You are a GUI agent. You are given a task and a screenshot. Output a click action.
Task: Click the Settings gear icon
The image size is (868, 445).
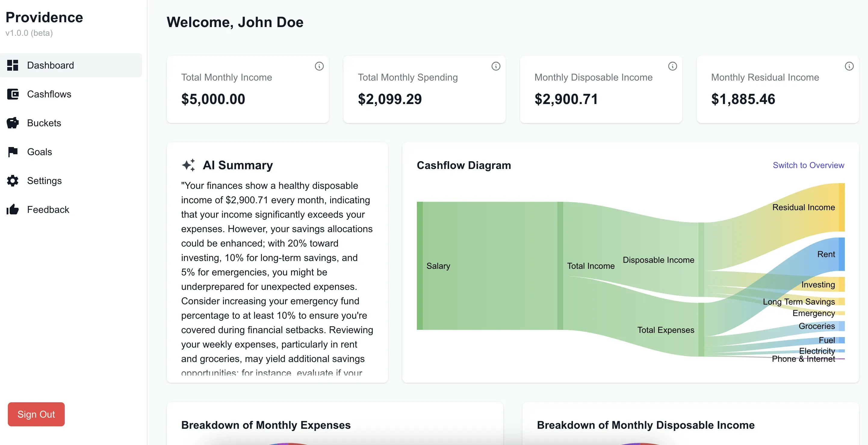pos(13,181)
